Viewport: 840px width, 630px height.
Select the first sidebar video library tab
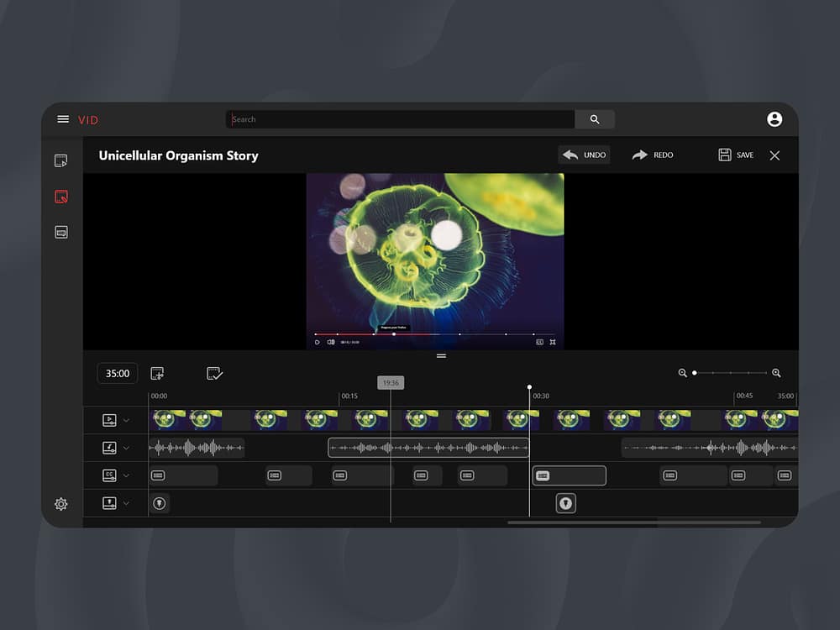pos(61,160)
